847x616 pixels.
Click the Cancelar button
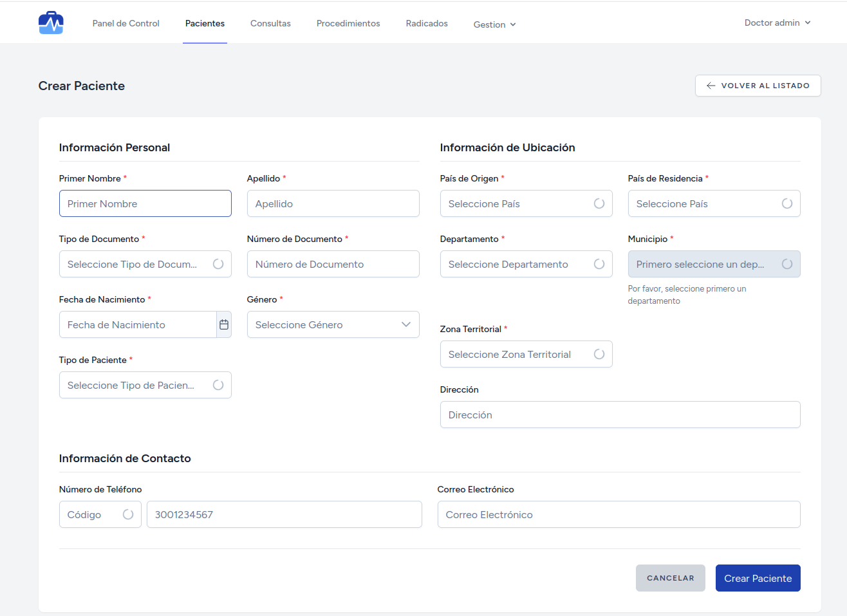coord(670,578)
